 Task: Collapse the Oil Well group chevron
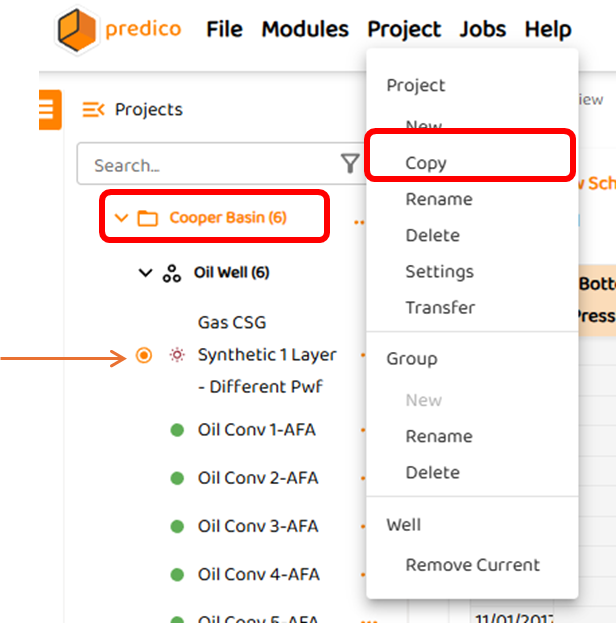click(146, 273)
